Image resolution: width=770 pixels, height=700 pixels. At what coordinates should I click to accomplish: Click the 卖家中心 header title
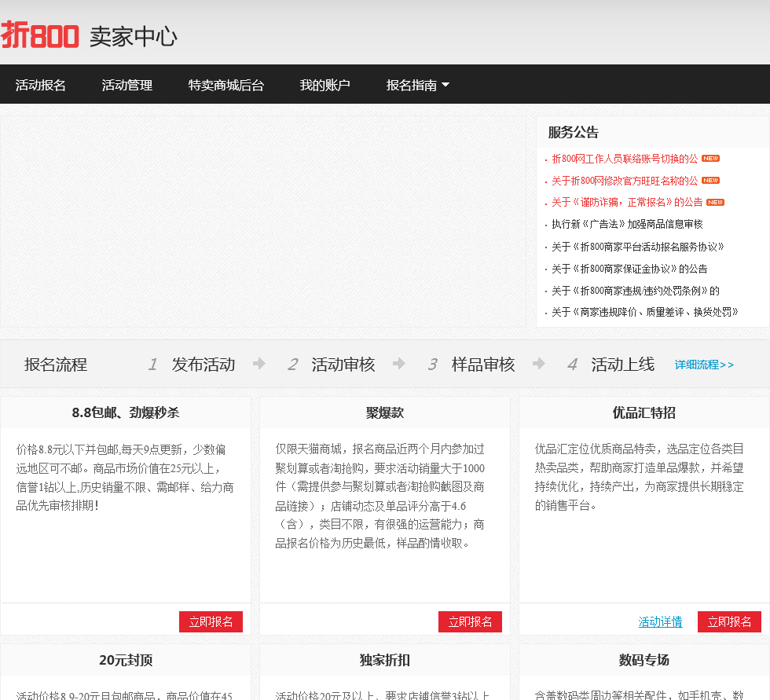(x=133, y=37)
